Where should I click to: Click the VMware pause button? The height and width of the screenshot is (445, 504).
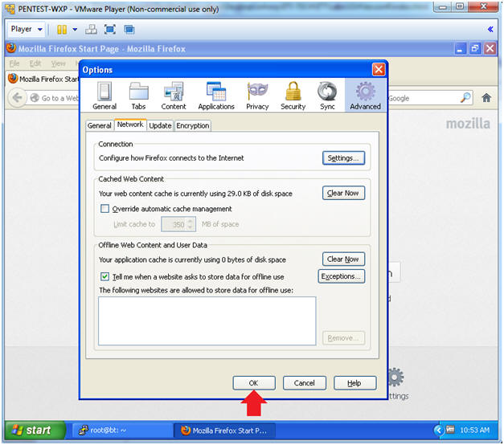coord(62,30)
